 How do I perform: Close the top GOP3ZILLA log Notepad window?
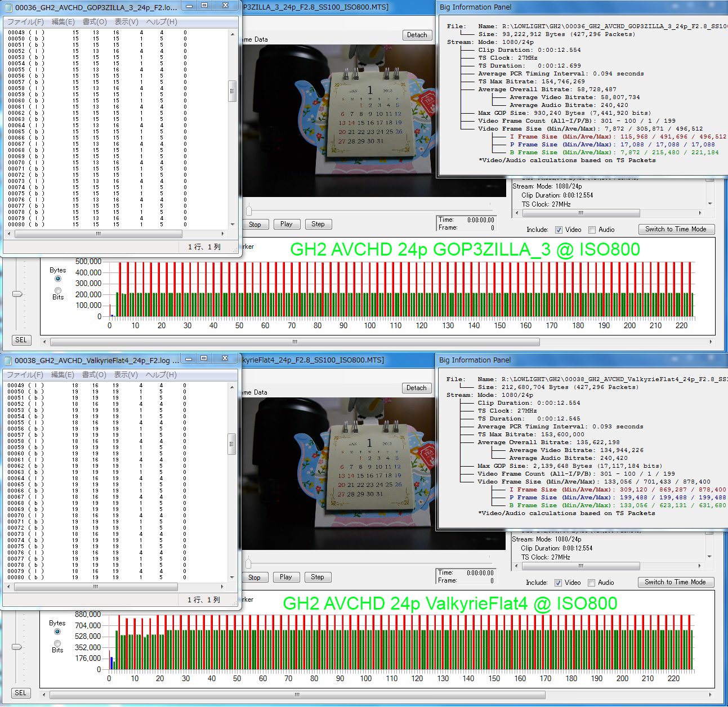coord(225,6)
